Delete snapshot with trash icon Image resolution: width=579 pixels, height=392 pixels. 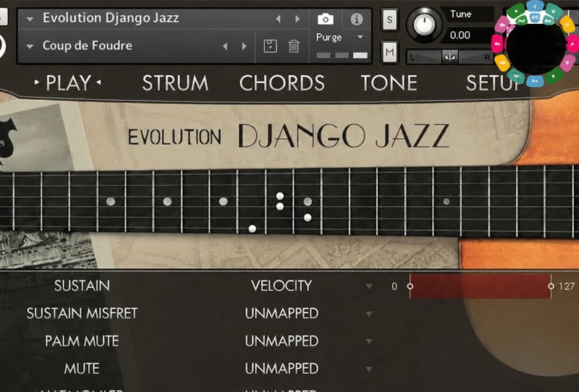(294, 46)
